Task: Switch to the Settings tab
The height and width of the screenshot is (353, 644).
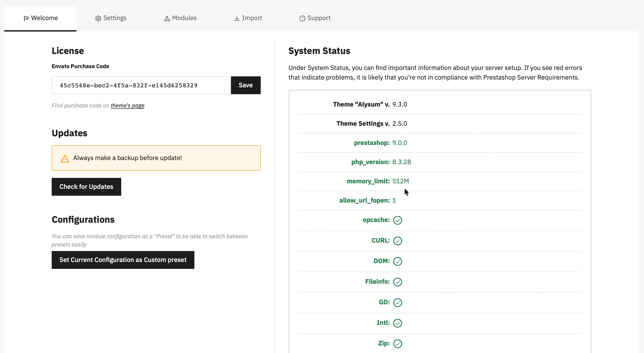Action: coord(111,18)
